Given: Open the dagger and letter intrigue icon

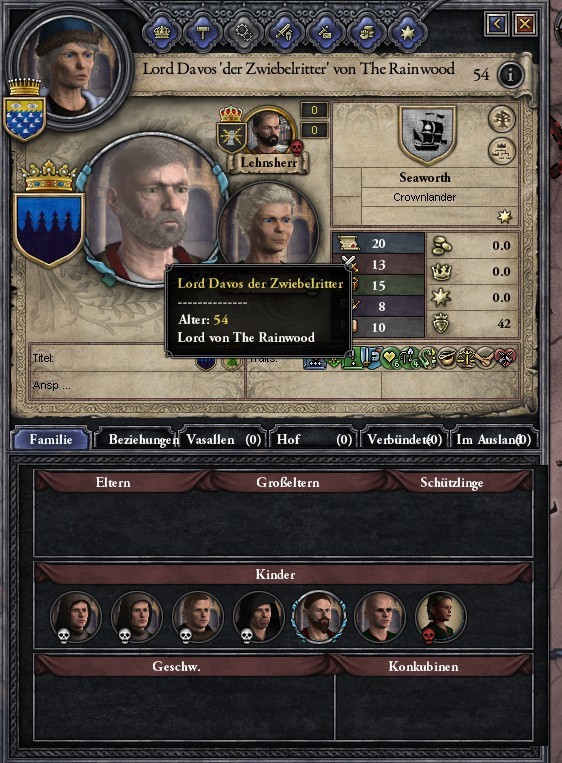Looking at the screenshot, I should point(325,33).
